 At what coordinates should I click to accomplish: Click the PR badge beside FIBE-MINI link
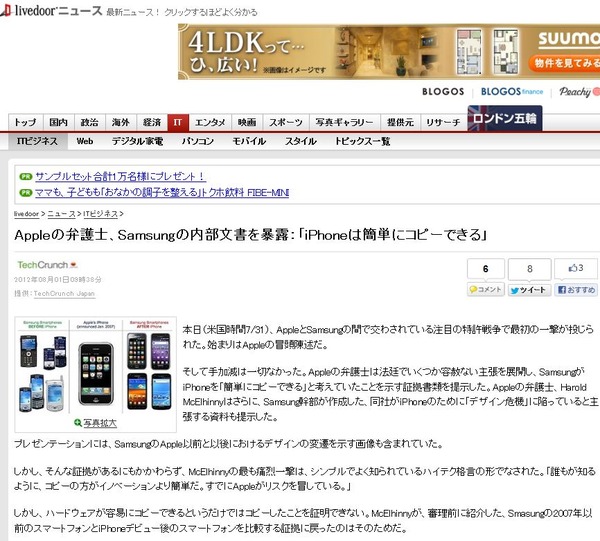coord(26,192)
